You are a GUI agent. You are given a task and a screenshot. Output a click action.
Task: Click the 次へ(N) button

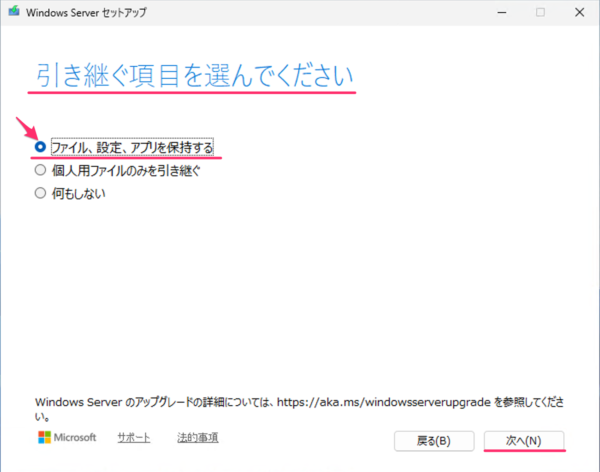coord(523,441)
